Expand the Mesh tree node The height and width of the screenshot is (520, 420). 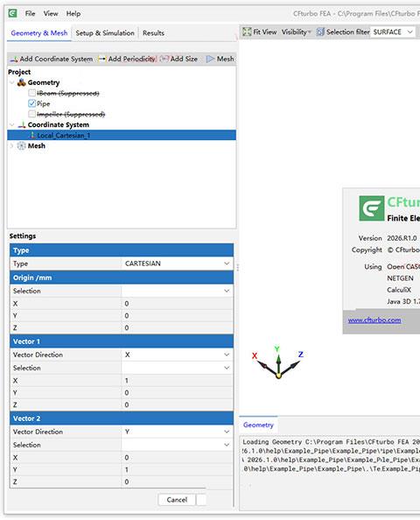click(x=12, y=146)
